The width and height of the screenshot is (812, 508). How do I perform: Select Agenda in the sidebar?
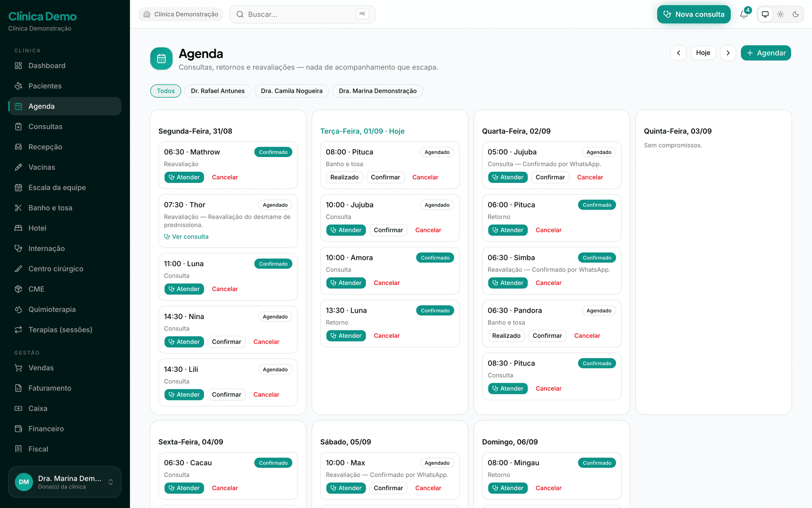tap(65, 106)
